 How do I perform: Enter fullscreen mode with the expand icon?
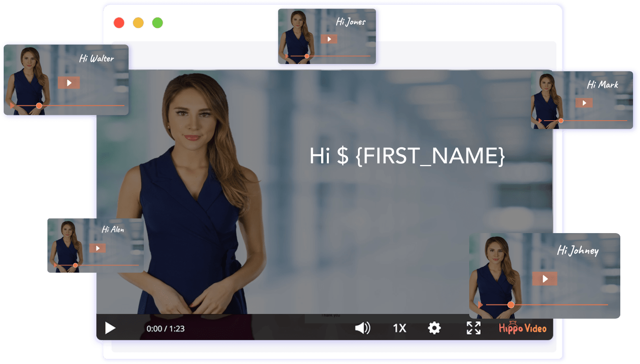(473, 328)
